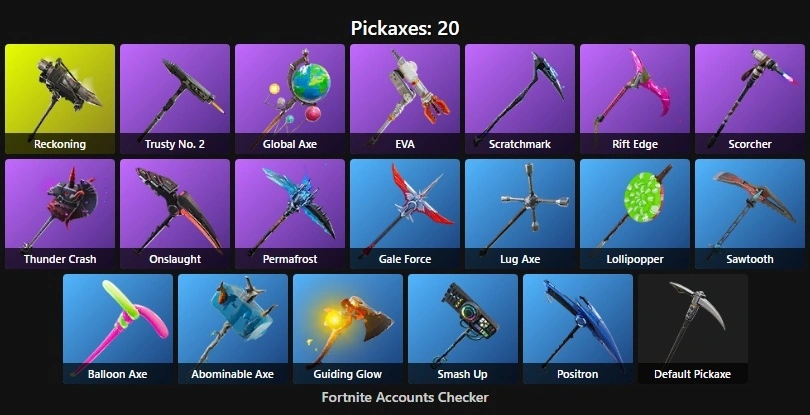Click the Fortnite Accounts Checker text
The width and height of the screenshot is (810, 415).
point(405,397)
